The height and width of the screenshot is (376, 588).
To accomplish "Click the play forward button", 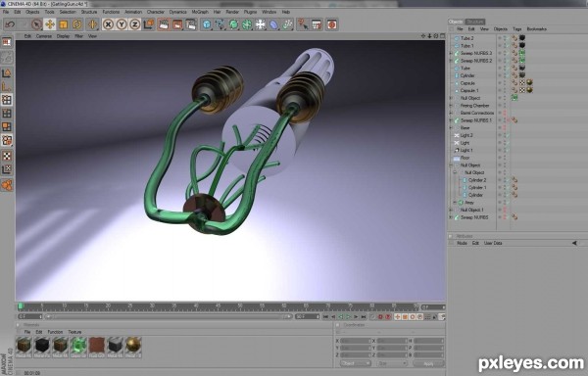I will point(348,317).
